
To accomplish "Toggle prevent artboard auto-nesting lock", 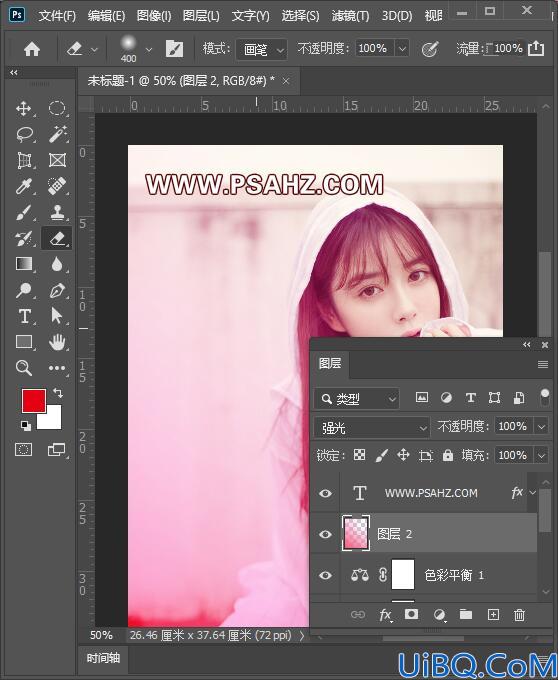I will pyautogui.click(x=426, y=455).
